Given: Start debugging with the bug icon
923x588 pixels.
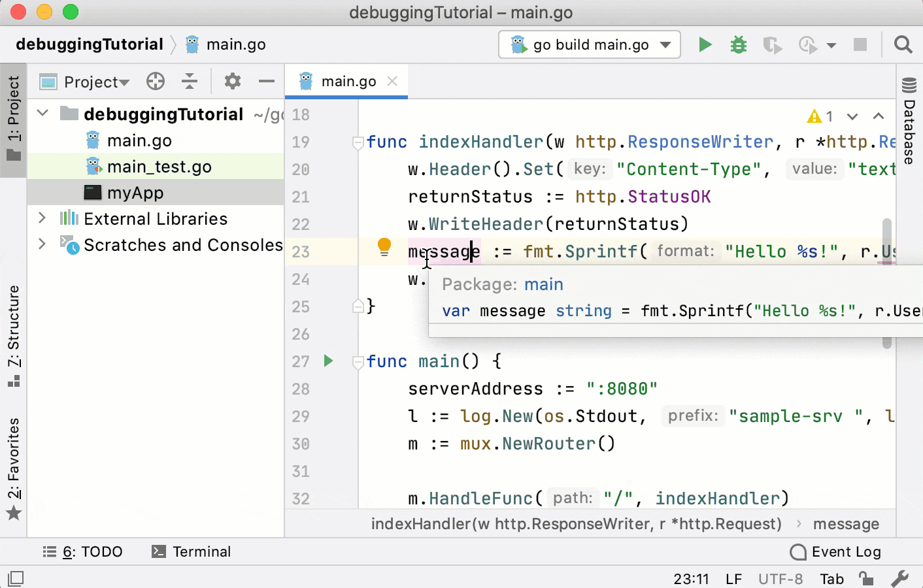Looking at the screenshot, I should tap(738, 44).
